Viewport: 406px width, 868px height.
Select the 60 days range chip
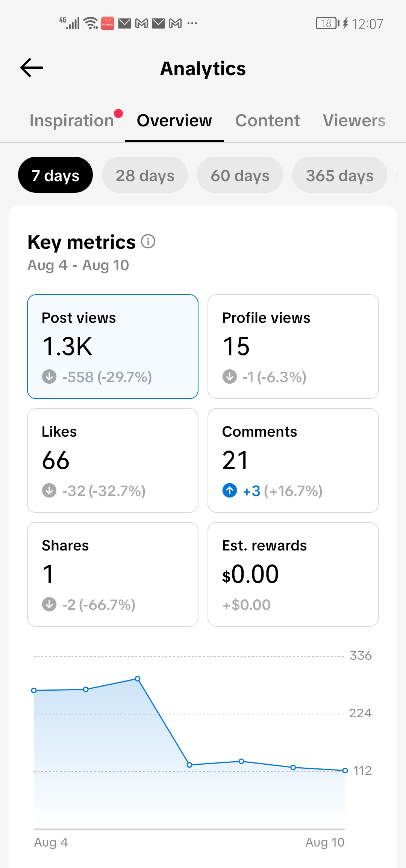click(x=240, y=175)
